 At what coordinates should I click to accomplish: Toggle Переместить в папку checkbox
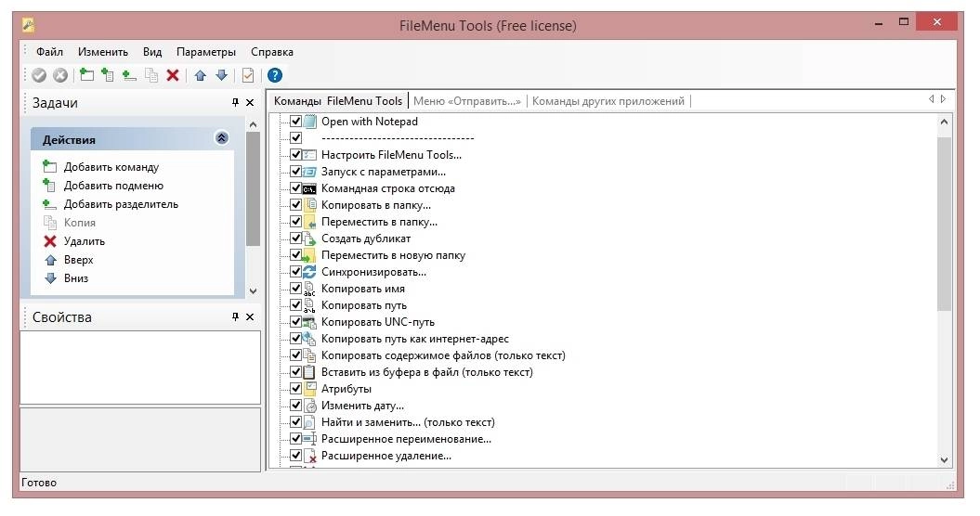coord(295,222)
